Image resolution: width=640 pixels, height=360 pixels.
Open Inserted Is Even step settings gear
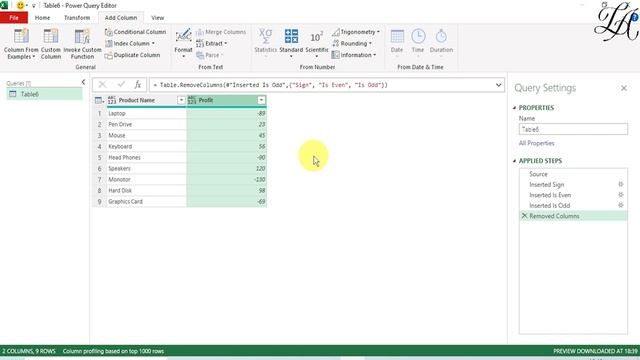620,195
